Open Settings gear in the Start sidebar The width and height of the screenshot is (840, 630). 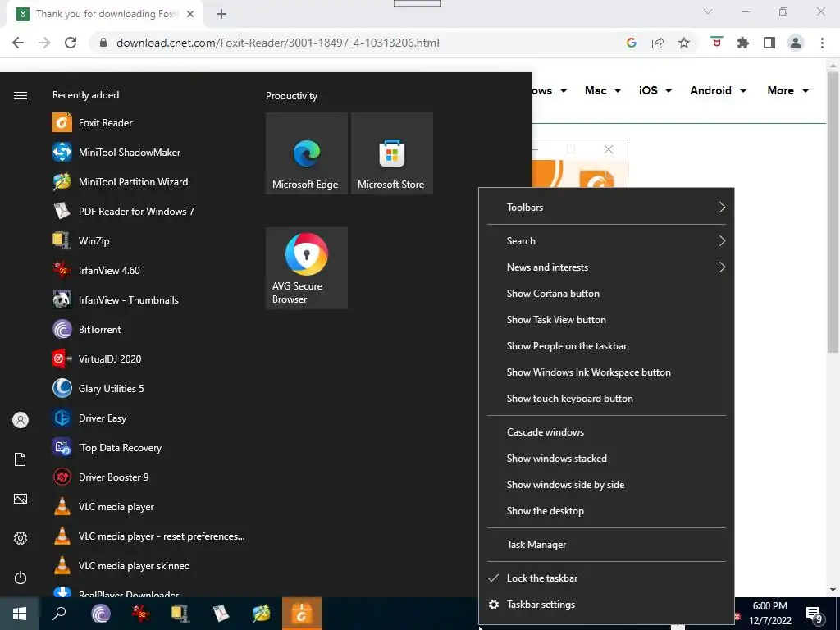(x=21, y=538)
